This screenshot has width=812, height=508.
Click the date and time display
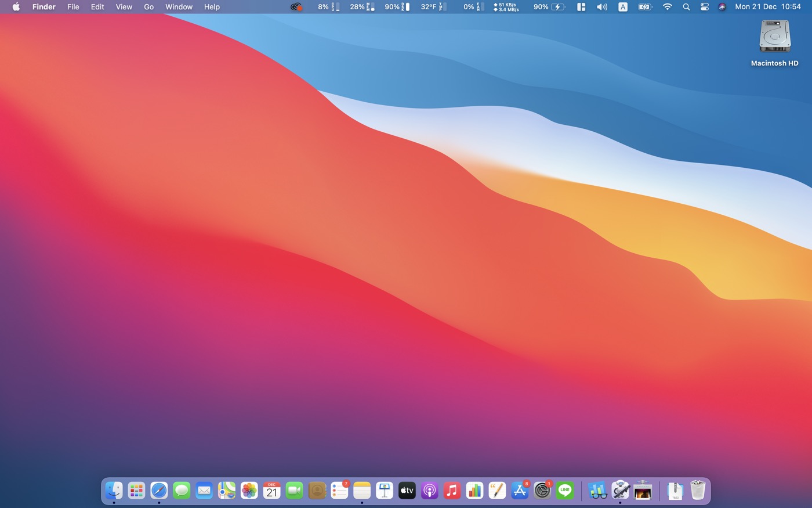[x=767, y=7]
